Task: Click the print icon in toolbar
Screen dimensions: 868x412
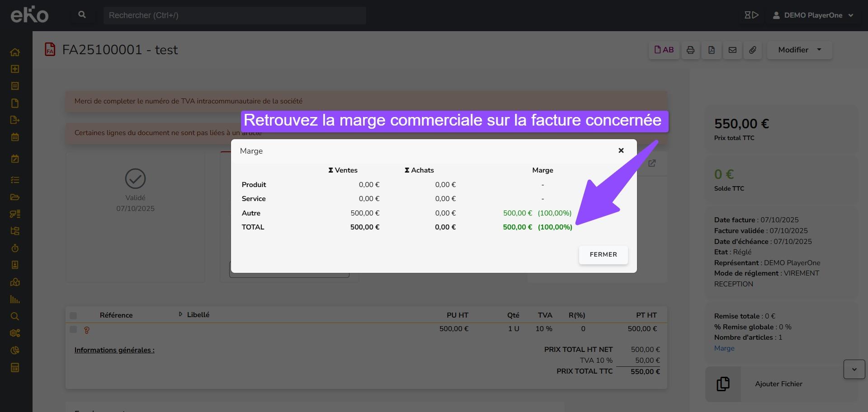Action: [690, 50]
